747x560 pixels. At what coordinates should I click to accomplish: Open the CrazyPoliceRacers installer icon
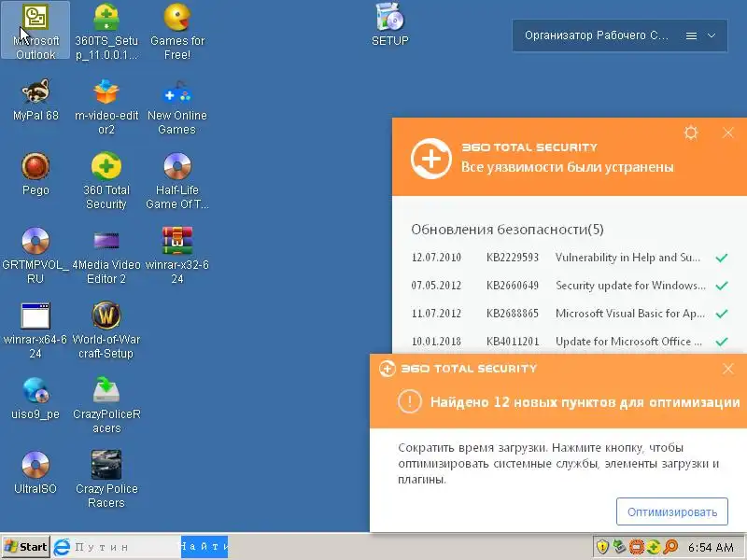(106, 405)
